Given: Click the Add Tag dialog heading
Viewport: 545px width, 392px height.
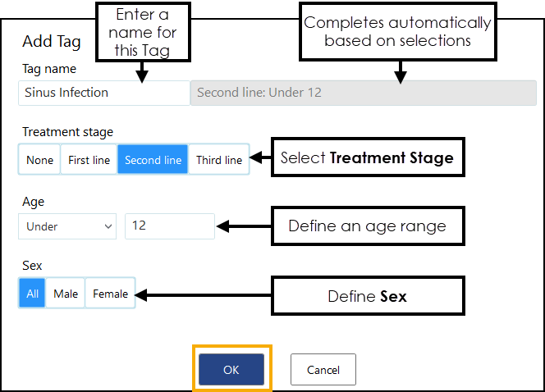Looking at the screenshot, I should [51, 41].
